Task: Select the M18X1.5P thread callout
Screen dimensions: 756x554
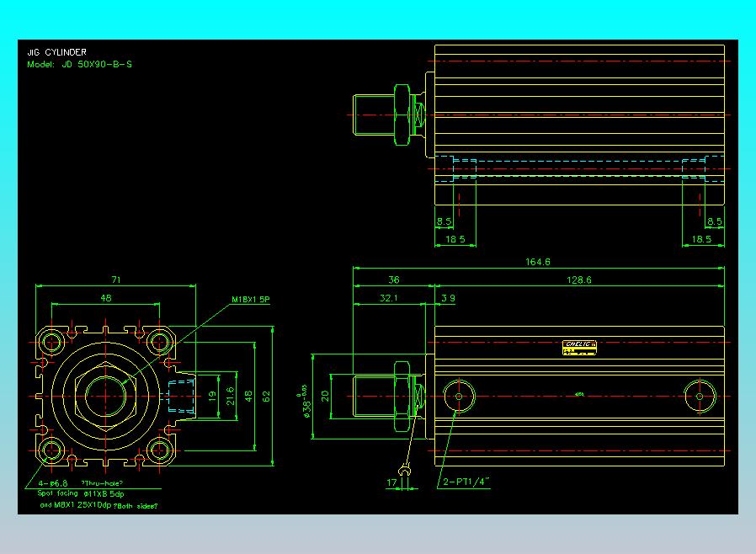Action: (x=251, y=300)
